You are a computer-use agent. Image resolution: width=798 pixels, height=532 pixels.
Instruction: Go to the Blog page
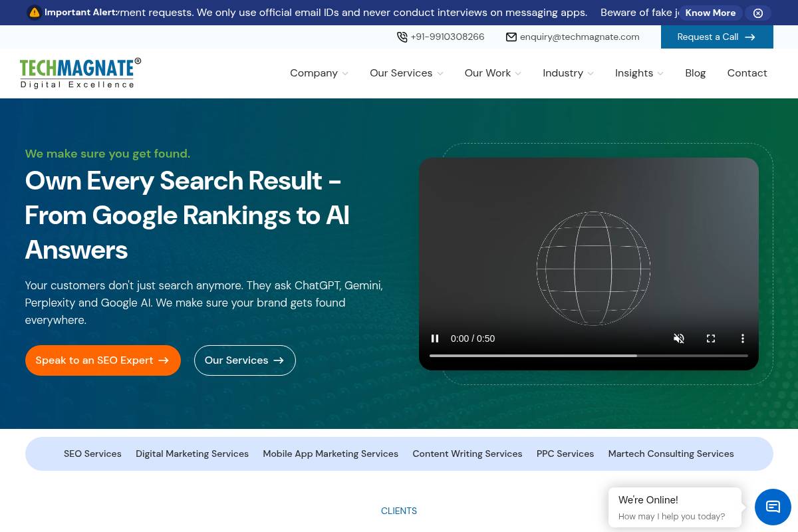(696, 73)
